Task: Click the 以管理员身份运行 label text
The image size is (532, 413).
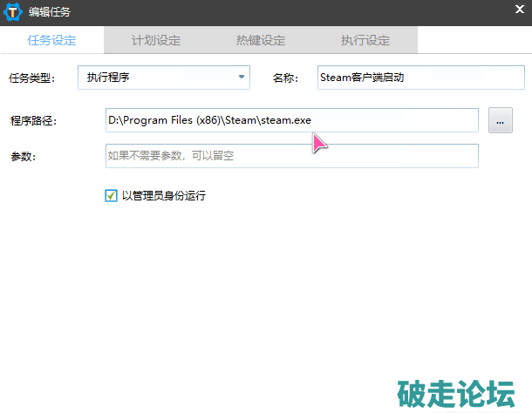Action: 164,196
